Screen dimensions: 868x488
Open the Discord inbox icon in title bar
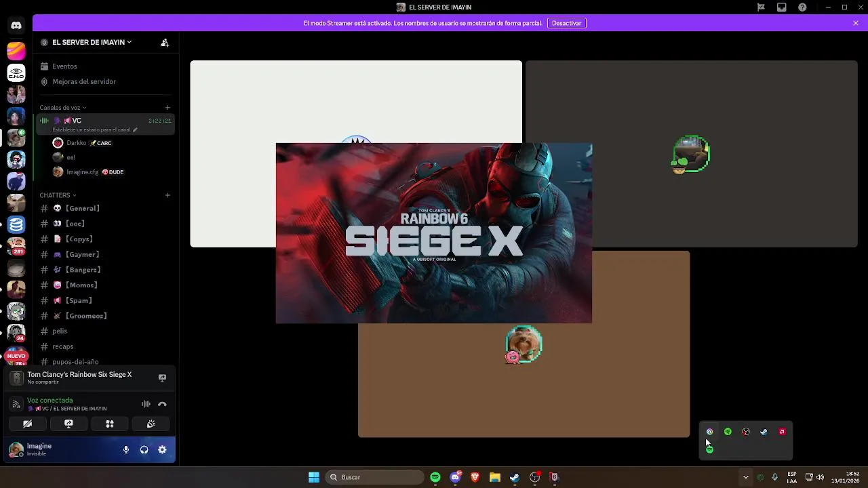pos(782,7)
